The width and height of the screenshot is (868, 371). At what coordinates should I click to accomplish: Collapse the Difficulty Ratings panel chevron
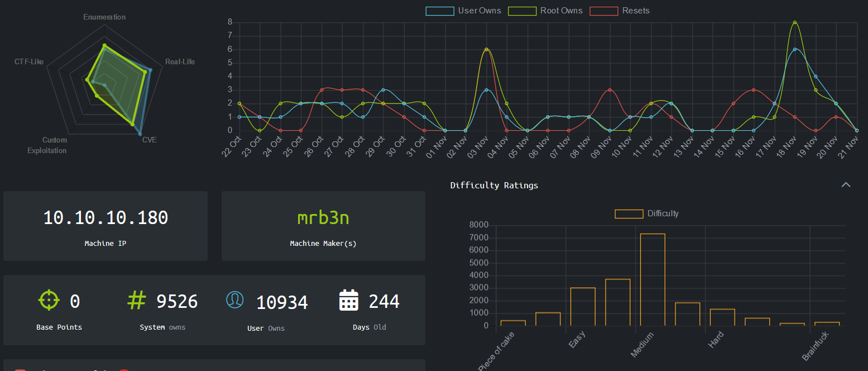[846, 185]
